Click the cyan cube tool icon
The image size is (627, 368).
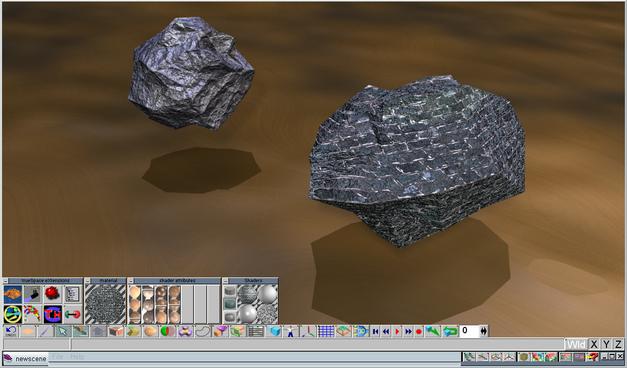(275, 331)
